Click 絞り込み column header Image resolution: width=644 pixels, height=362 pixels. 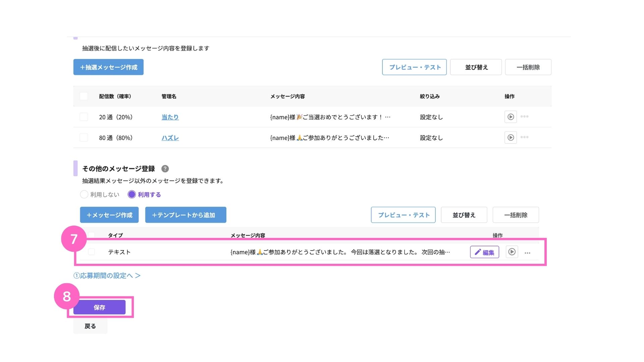click(x=430, y=97)
